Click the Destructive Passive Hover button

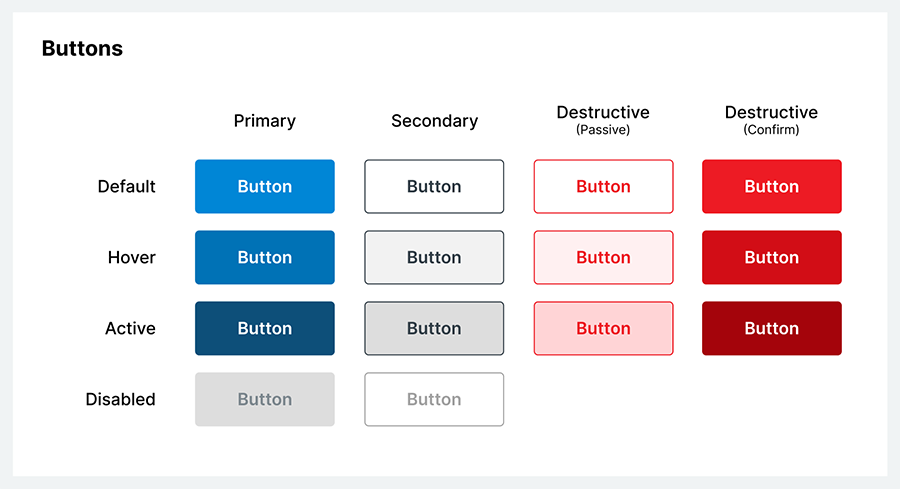pyautogui.click(x=603, y=258)
